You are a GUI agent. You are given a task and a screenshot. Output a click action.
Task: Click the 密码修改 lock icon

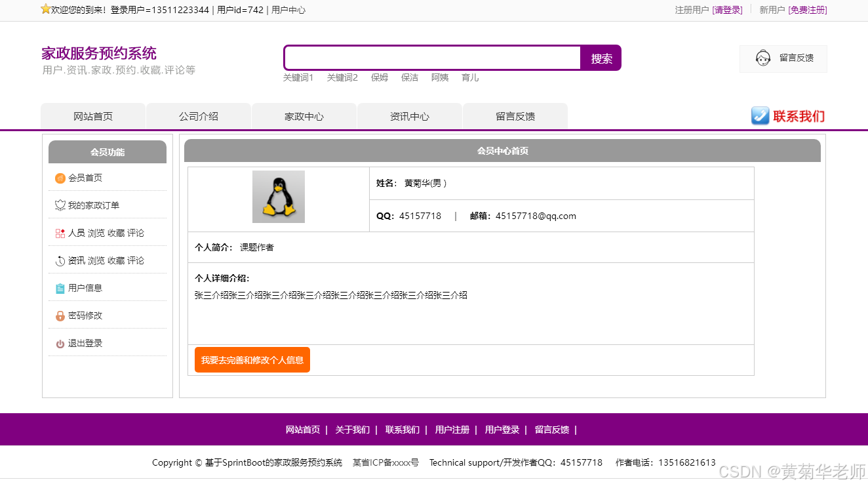[x=59, y=315]
